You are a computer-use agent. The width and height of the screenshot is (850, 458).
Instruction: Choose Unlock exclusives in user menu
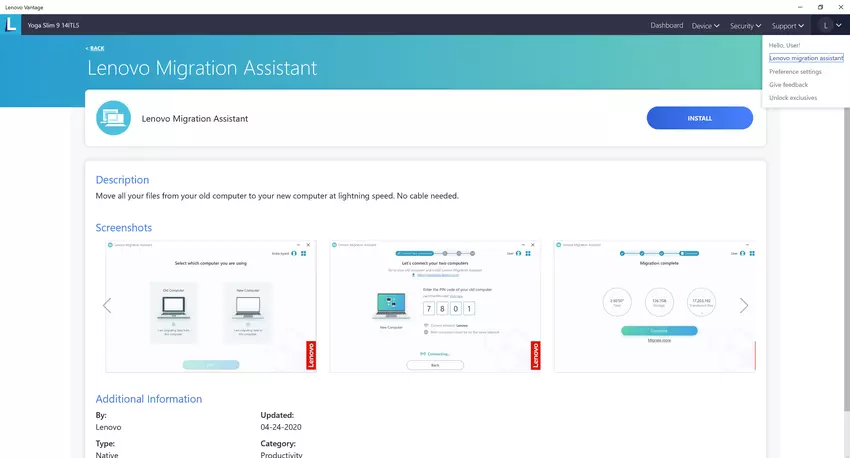tap(793, 98)
